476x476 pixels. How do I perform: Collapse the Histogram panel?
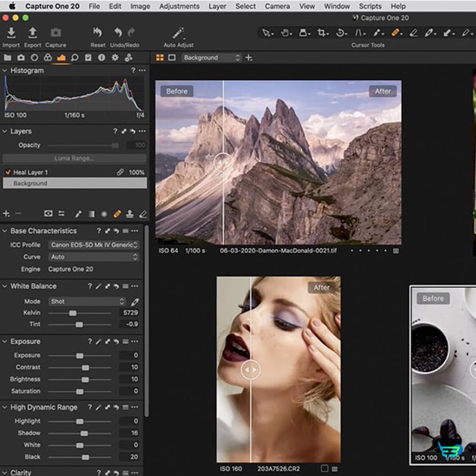tap(5, 70)
